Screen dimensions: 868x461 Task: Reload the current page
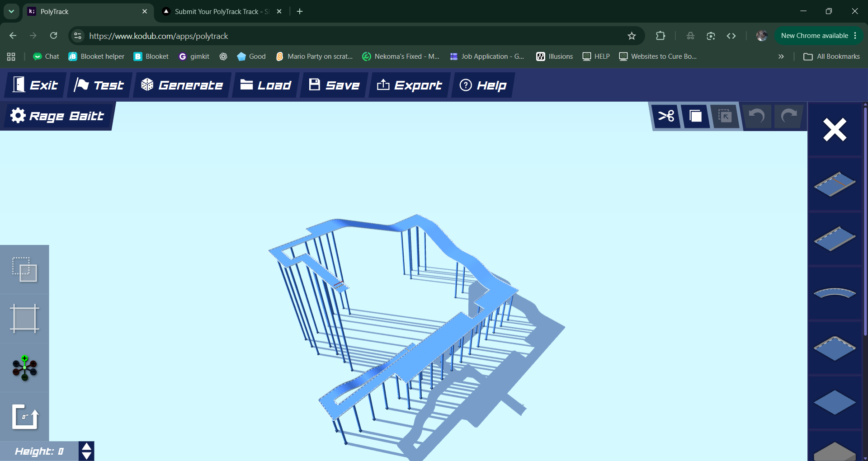pyautogui.click(x=53, y=36)
